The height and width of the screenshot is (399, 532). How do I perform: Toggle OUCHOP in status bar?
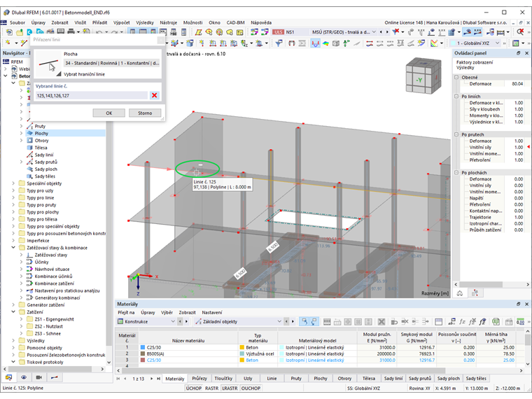pos(251,388)
